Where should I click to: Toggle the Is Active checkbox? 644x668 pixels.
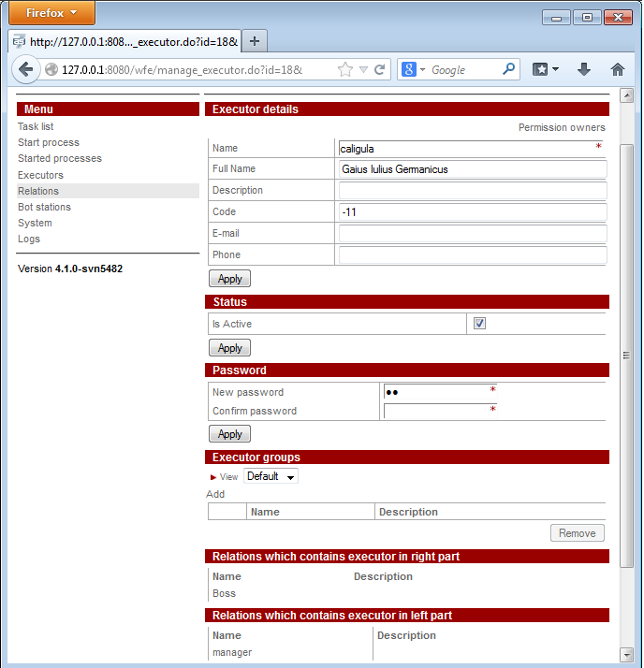[x=479, y=324]
